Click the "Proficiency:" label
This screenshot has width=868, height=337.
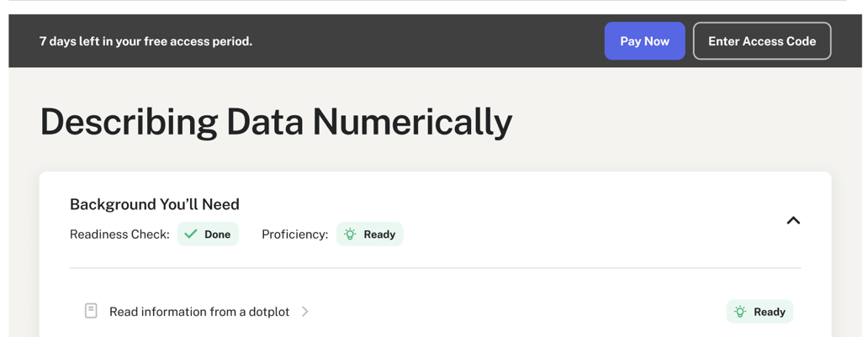pyautogui.click(x=294, y=234)
